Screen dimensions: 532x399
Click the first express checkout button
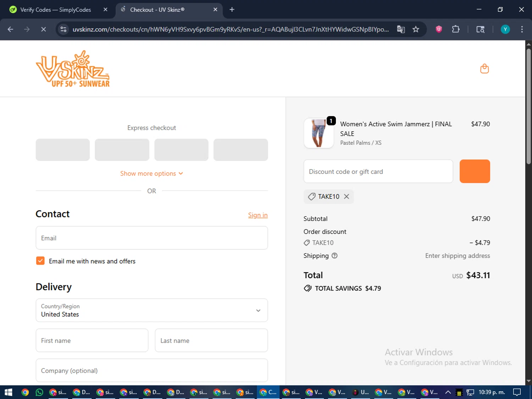(x=63, y=150)
